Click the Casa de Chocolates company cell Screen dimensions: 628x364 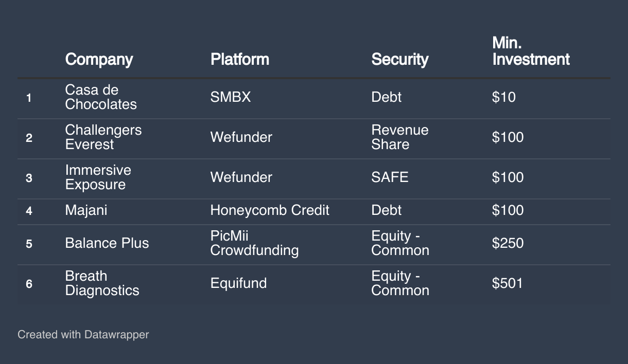(x=100, y=97)
